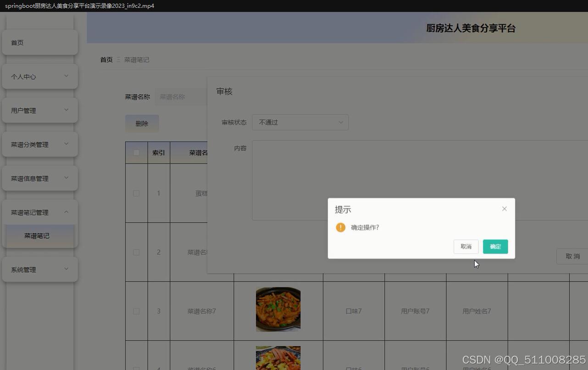Image resolution: width=588 pixels, height=370 pixels.
Task: Check the checkbox beside 菜谱名称7
Action: point(136,311)
